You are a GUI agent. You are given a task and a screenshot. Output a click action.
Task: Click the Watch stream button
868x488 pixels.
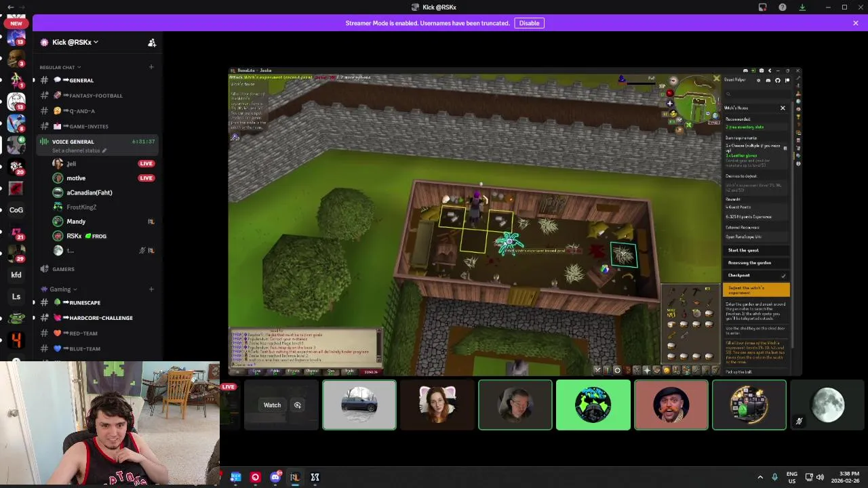coord(272,405)
